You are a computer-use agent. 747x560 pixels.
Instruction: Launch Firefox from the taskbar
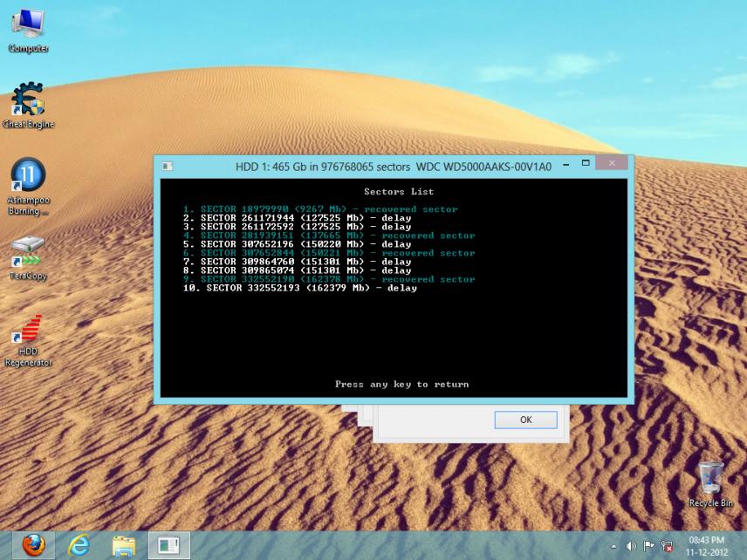pos(33,545)
